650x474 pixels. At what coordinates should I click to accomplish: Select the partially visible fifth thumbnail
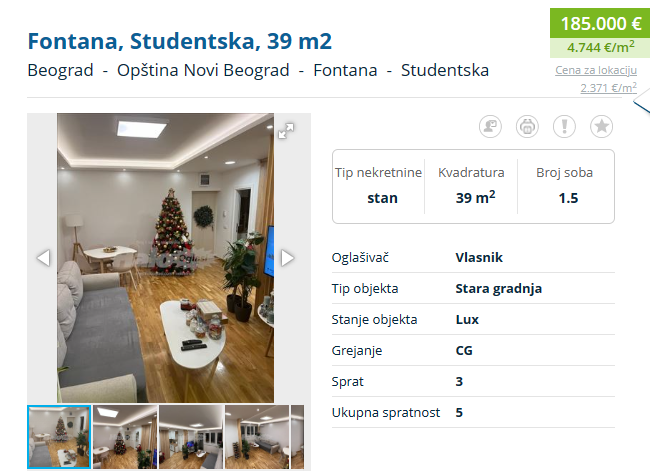297,437
